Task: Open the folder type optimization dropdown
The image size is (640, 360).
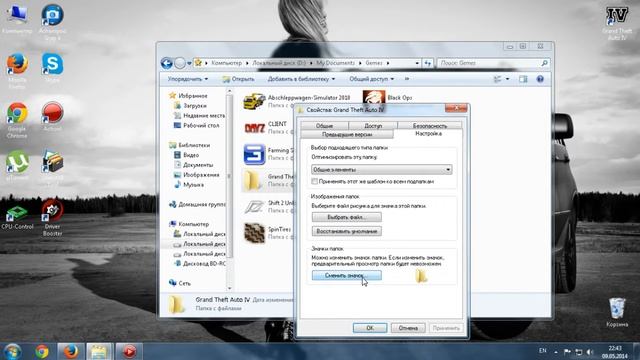Action: [x=382, y=169]
